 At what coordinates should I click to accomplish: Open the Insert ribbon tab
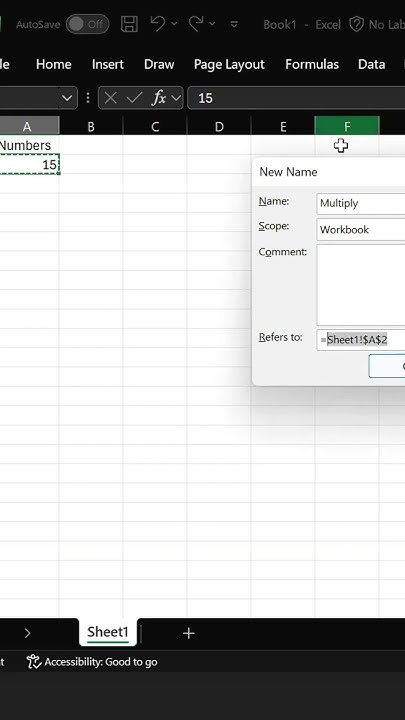click(x=107, y=64)
